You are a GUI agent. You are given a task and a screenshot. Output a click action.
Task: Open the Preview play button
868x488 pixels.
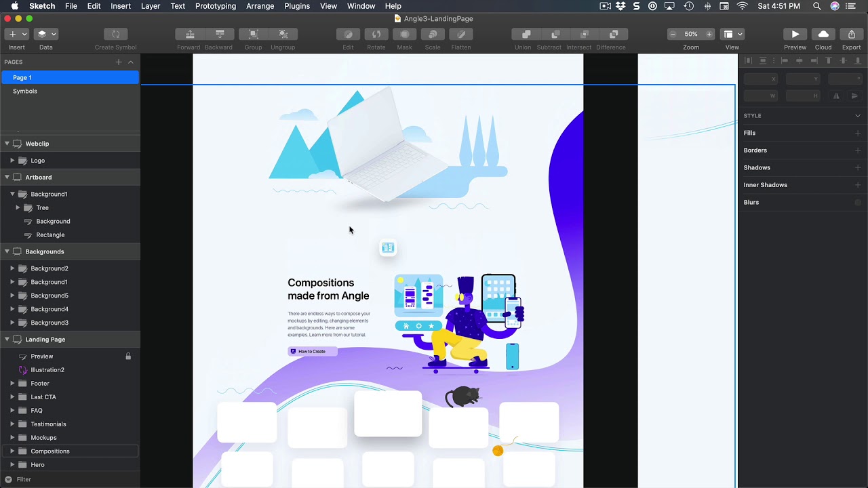795,34
